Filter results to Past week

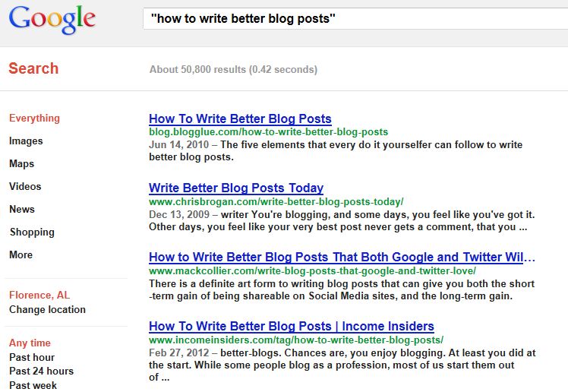[33, 385]
